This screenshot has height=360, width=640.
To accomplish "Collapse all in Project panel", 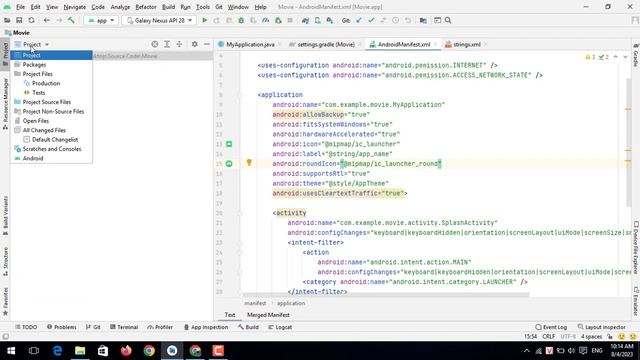I will pos(179,44).
